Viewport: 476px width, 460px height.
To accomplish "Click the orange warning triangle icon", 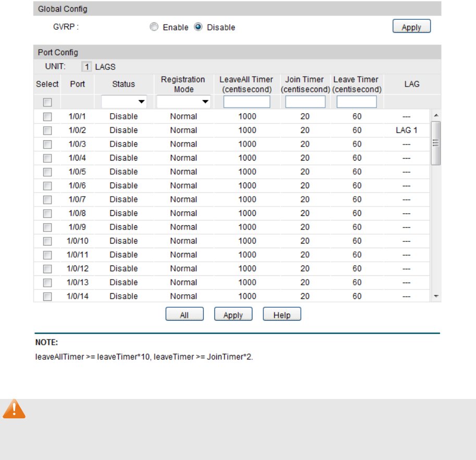I will point(14,409).
